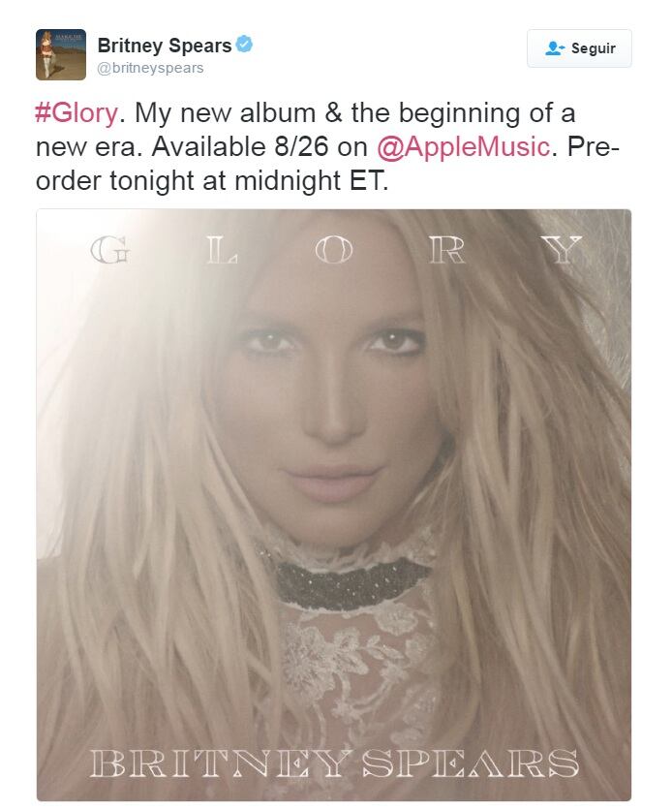The height and width of the screenshot is (810, 672).
Task: Click the Britney Spears display name
Action: tap(165, 46)
